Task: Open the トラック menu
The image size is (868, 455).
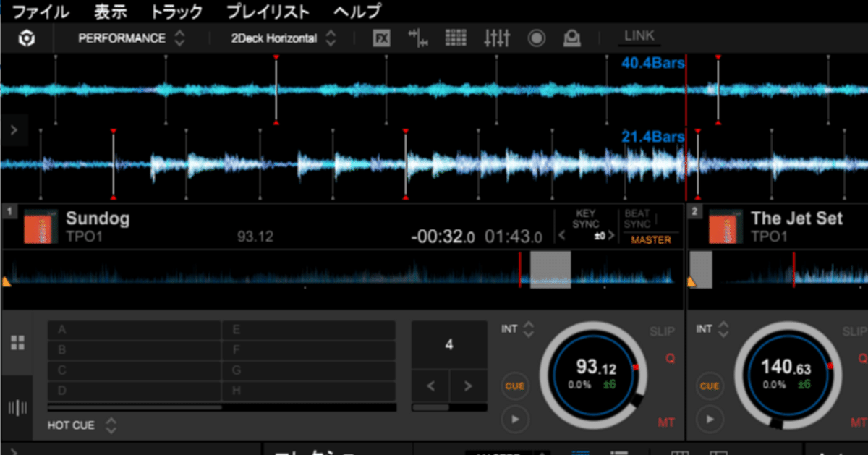Action: coord(177,12)
